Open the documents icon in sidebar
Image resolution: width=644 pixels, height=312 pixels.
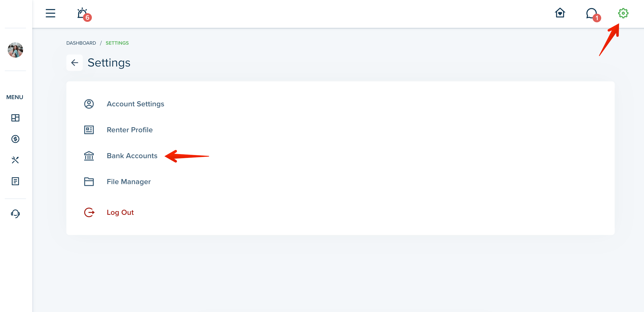coord(15,181)
